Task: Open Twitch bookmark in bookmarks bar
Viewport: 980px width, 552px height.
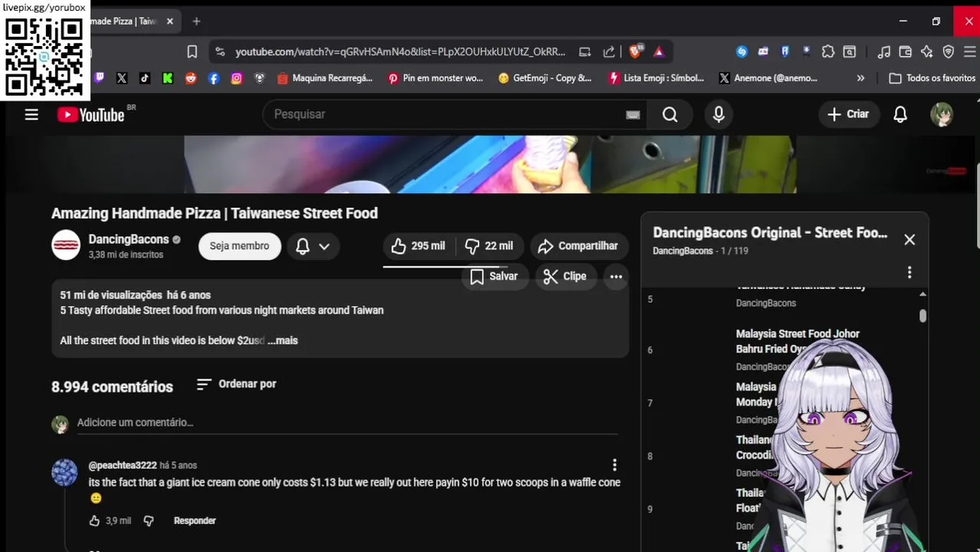Action: pyautogui.click(x=100, y=77)
